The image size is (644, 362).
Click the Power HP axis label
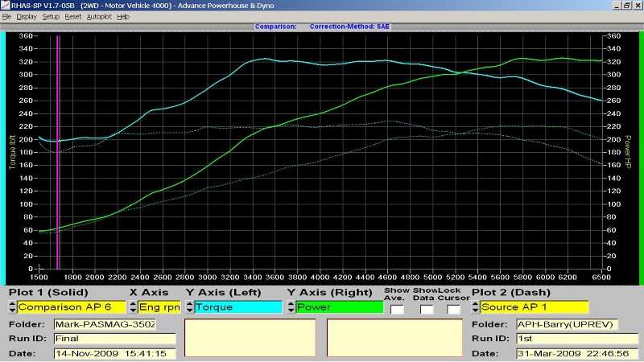(x=628, y=152)
